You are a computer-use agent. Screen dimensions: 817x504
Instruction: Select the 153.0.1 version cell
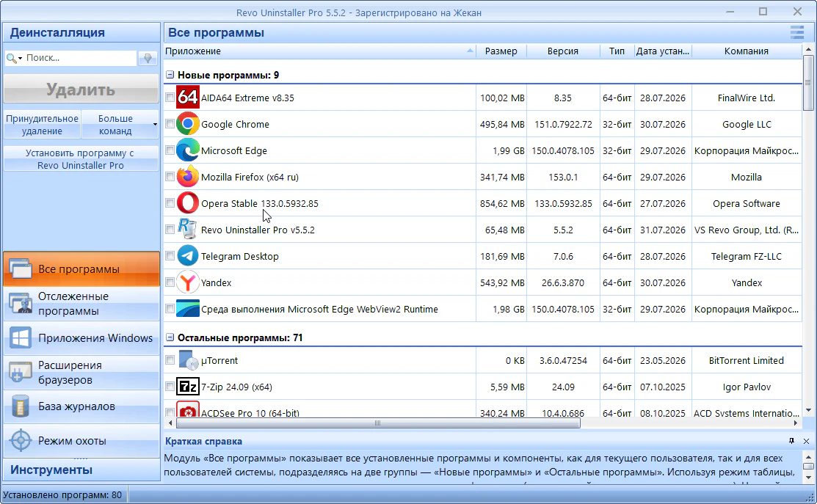pos(563,177)
